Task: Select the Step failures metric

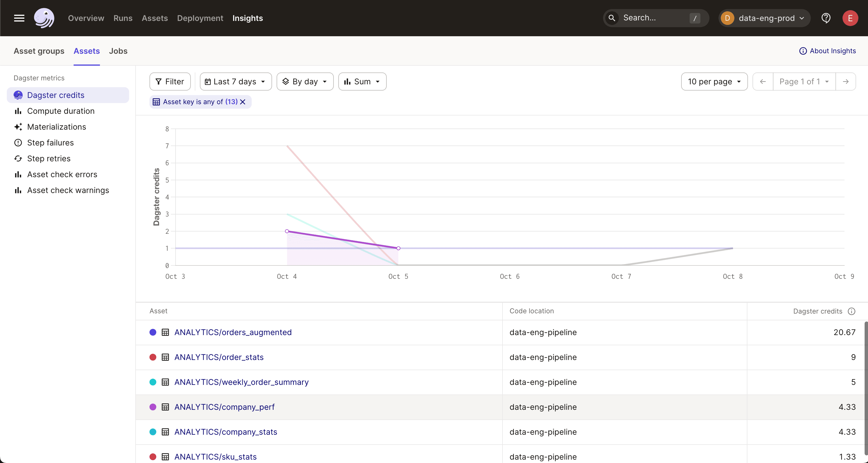Action: (50, 142)
